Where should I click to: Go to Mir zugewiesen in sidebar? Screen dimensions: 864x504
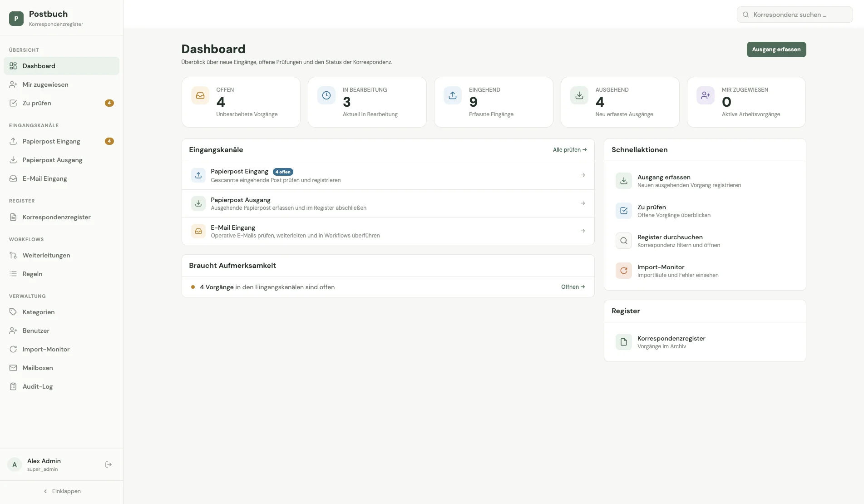point(61,84)
